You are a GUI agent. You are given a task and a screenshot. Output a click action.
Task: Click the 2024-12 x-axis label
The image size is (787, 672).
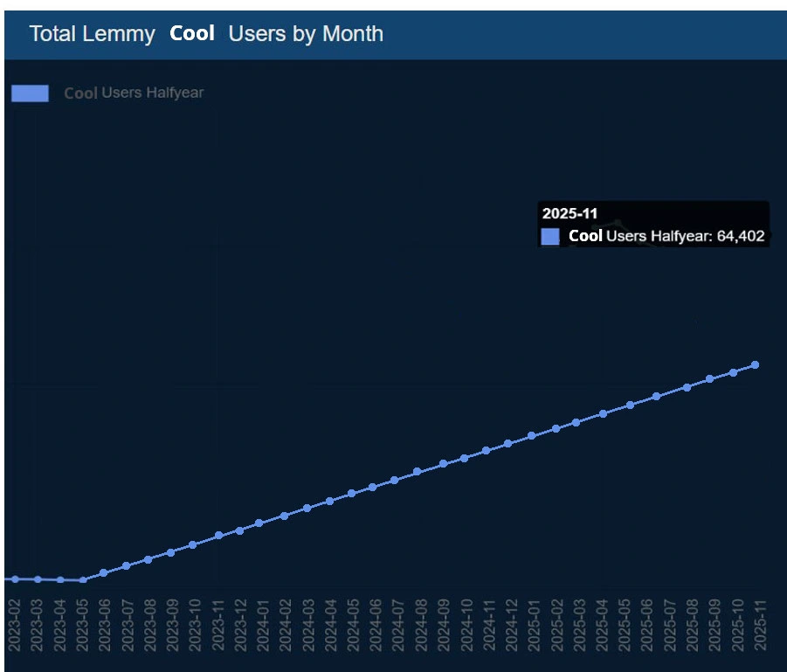[x=511, y=626]
